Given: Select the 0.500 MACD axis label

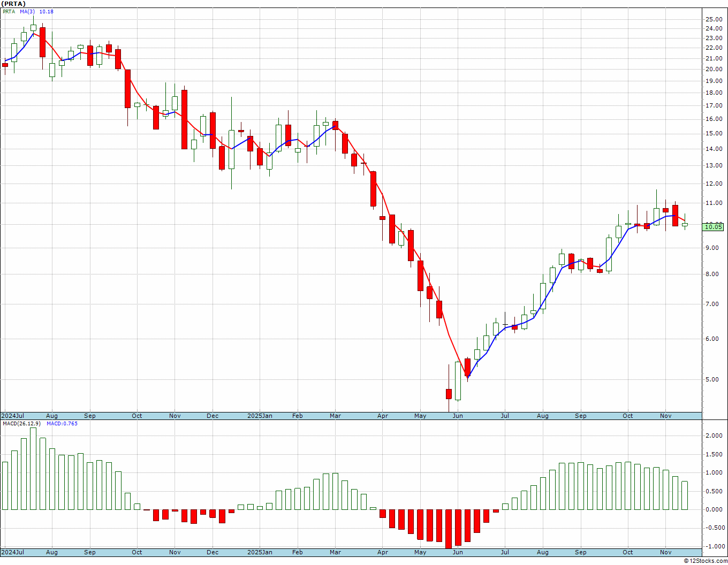Looking at the screenshot, I should [x=714, y=492].
